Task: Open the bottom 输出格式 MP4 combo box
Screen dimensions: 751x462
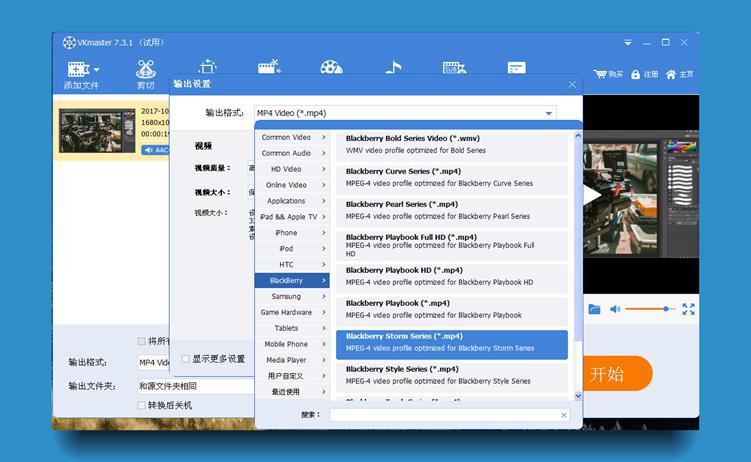Action: point(154,362)
